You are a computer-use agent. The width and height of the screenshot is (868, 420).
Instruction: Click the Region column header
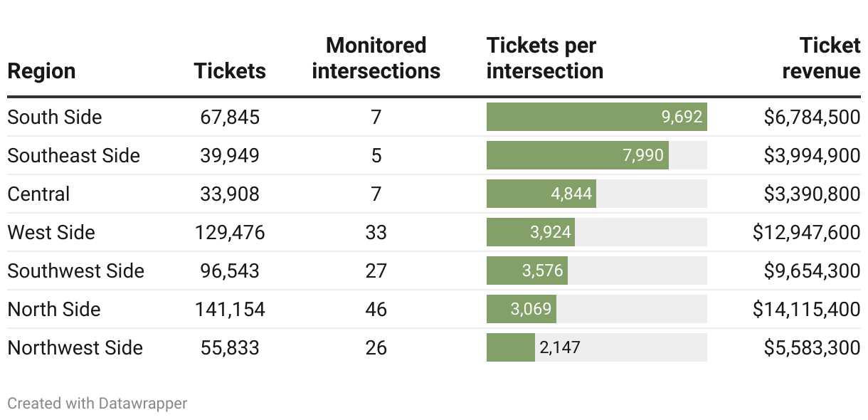click(x=41, y=71)
